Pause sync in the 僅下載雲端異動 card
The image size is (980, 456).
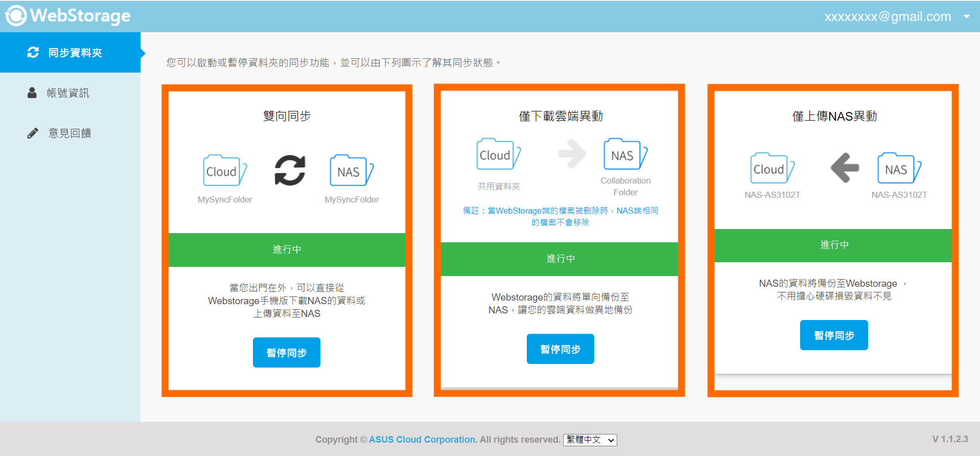tap(561, 349)
